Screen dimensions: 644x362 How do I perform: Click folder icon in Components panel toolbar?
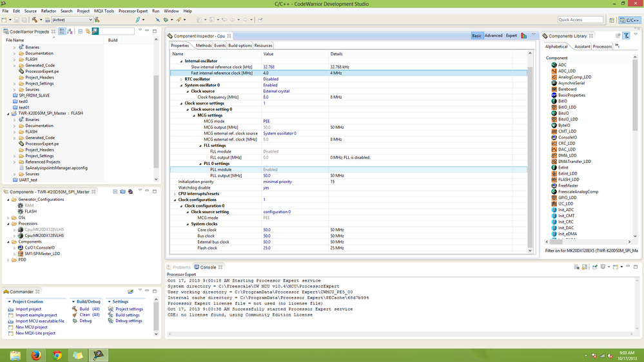(x=122, y=192)
